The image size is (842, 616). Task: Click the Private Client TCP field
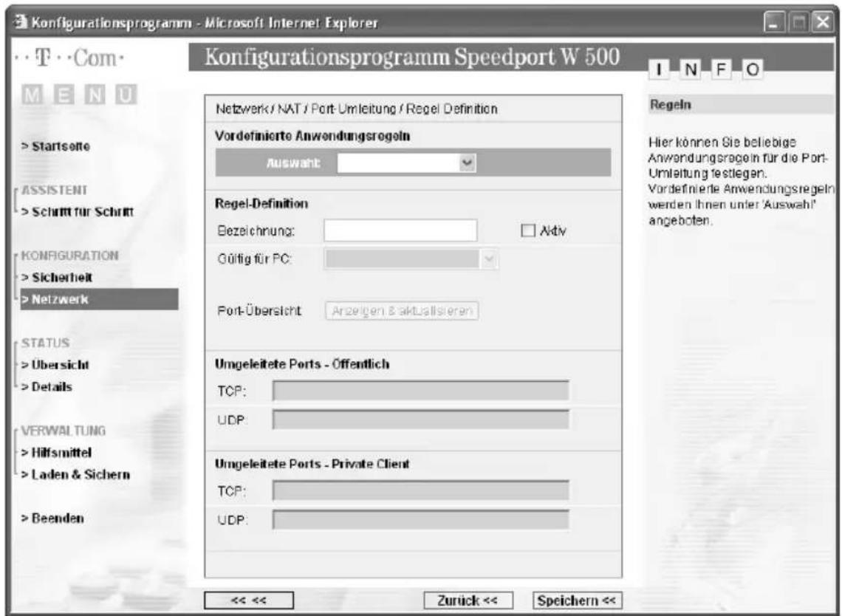(420, 490)
